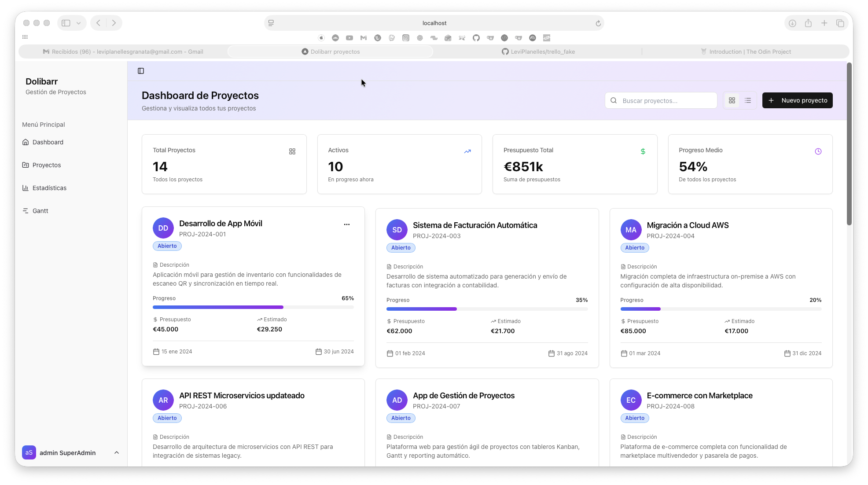Reload the localhost page
The width and height of the screenshot is (868, 485).
click(x=598, y=23)
